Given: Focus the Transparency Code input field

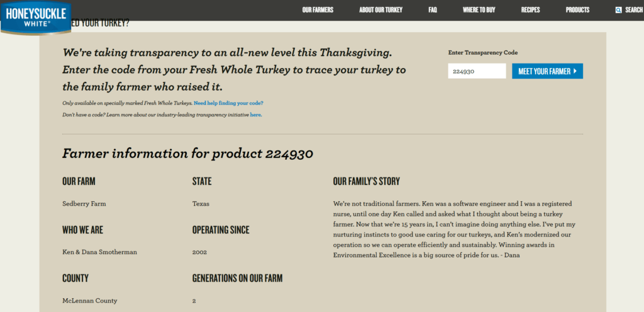Looking at the screenshot, I should click(x=477, y=71).
